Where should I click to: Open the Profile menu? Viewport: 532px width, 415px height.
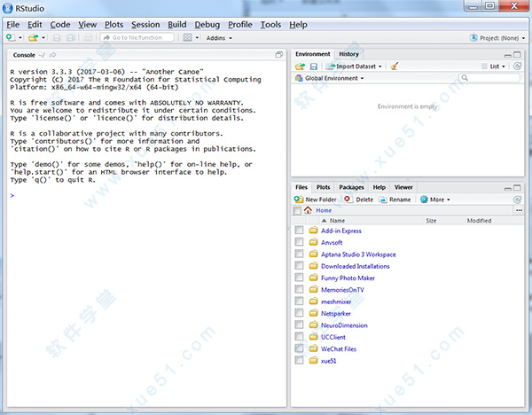click(240, 25)
